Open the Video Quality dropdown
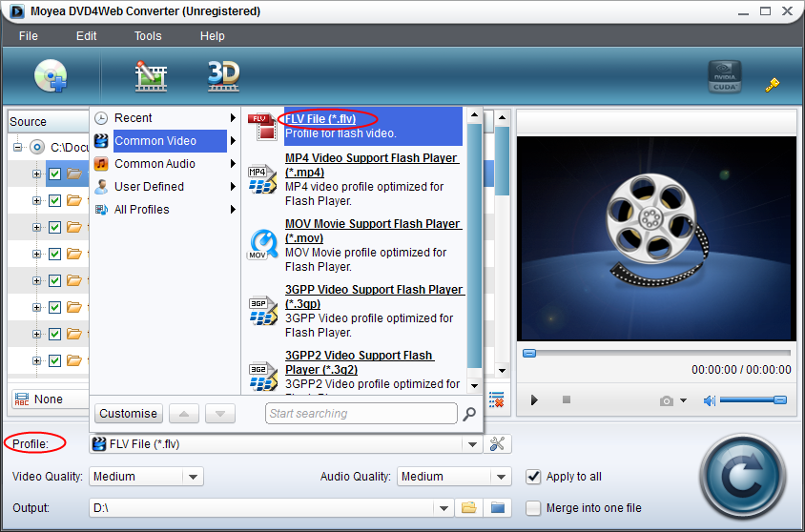 (x=193, y=477)
